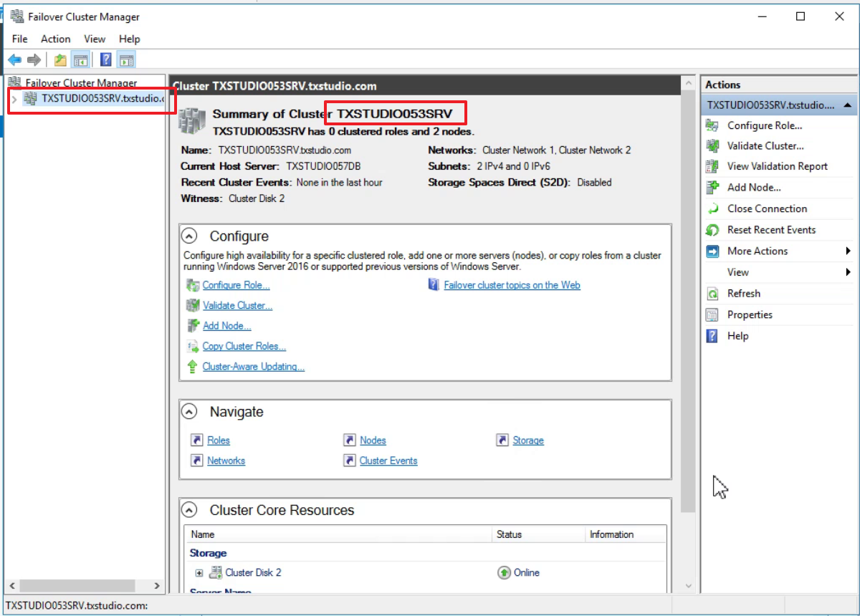Viewport: 860px width, 616px height.
Task: Navigate to Networks link
Action: (x=226, y=461)
